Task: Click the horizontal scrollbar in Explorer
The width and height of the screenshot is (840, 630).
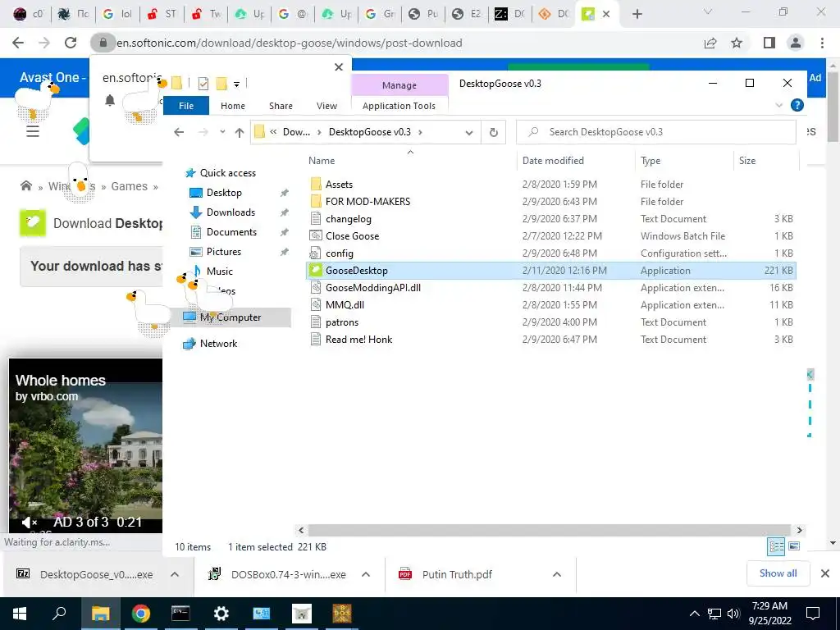Action: click(550, 531)
